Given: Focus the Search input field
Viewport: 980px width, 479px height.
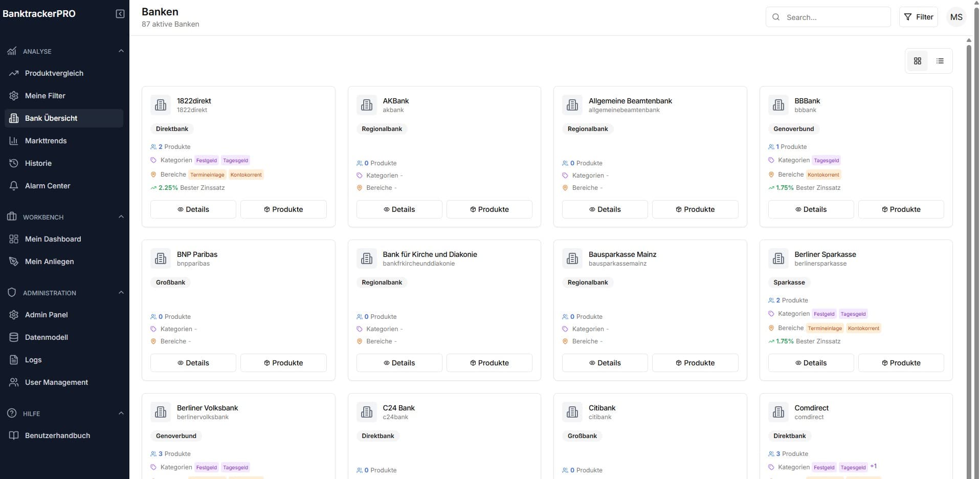Looking at the screenshot, I should point(828,17).
